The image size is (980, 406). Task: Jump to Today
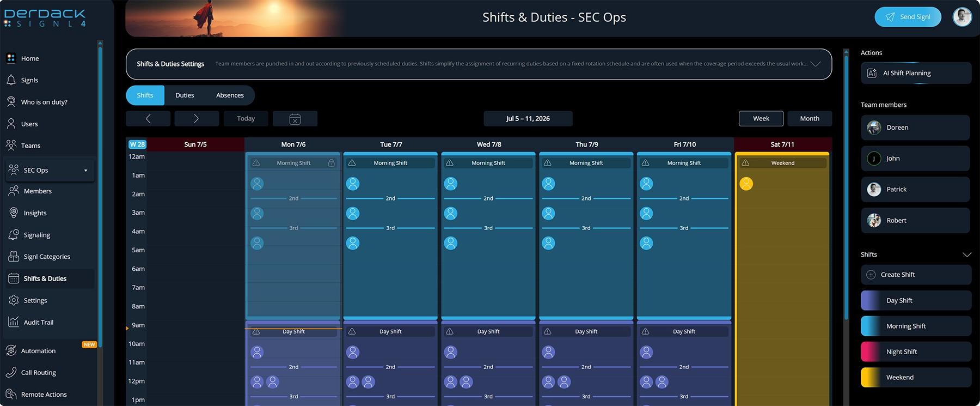point(246,119)
